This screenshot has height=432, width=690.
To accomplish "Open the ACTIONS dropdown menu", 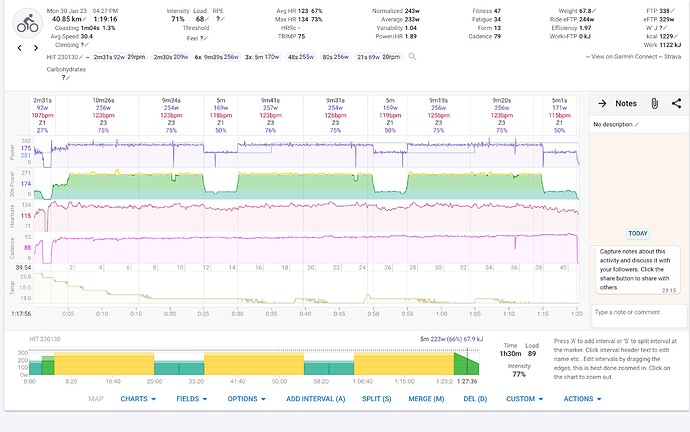I will coord(583,399).
